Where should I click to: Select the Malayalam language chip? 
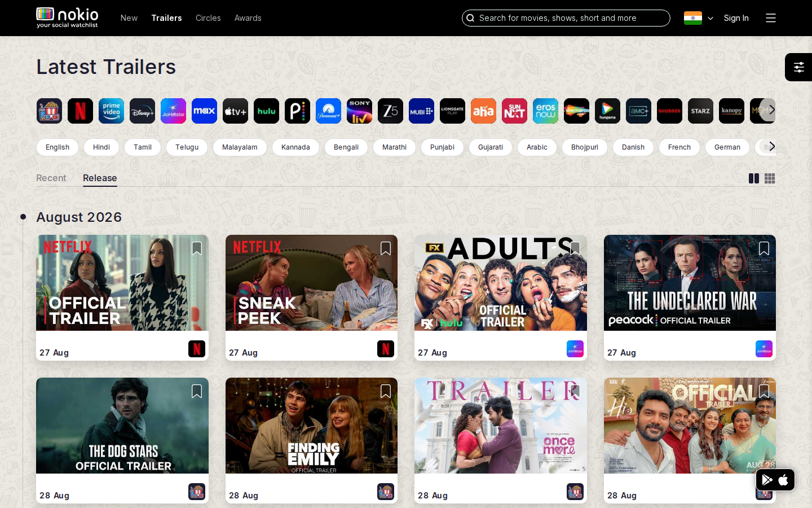pyautogui.click(x=240, y=147)
